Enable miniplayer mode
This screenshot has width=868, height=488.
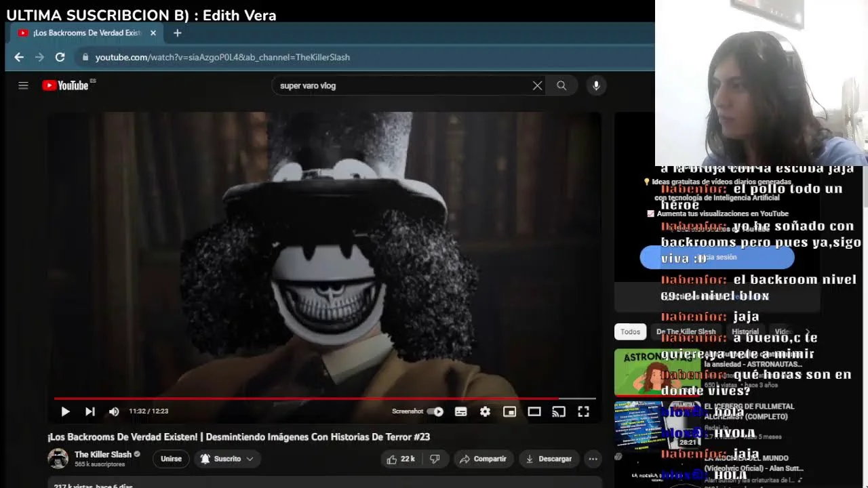pos(509,411)
